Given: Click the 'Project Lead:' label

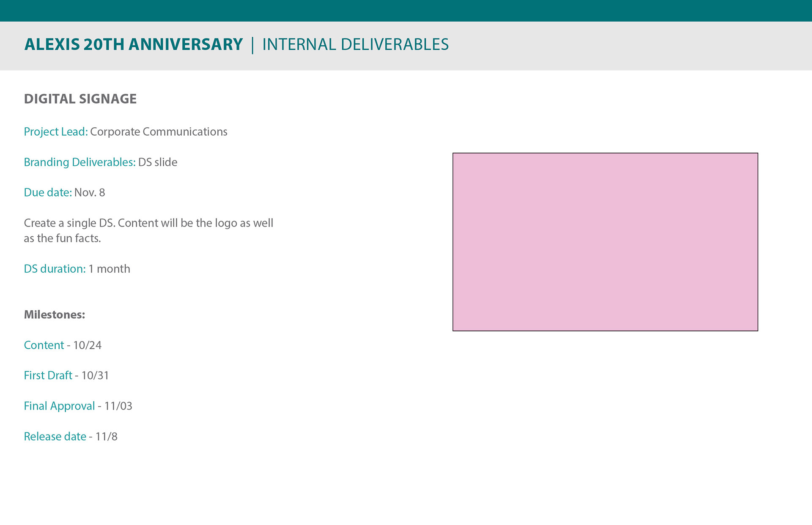Looking at the screenshot, I should (56, 132).
